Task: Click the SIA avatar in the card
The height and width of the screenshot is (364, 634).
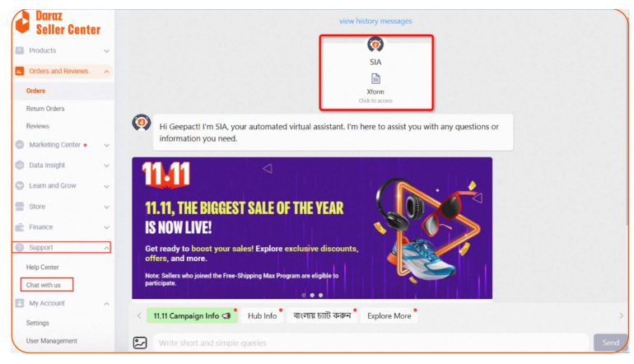Action: point(375,44)
